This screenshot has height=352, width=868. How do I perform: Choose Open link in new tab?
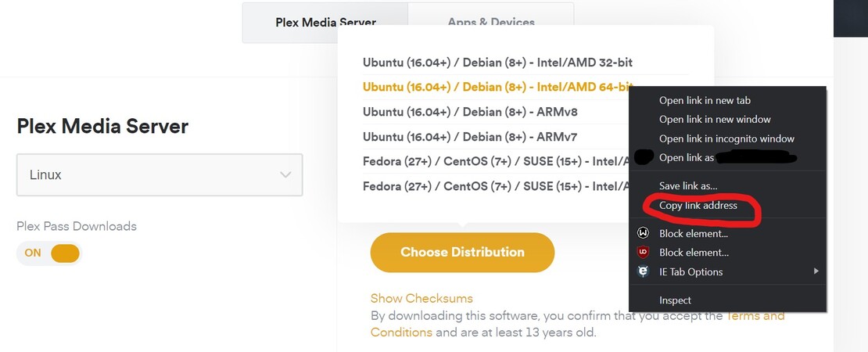coord(705,100)
